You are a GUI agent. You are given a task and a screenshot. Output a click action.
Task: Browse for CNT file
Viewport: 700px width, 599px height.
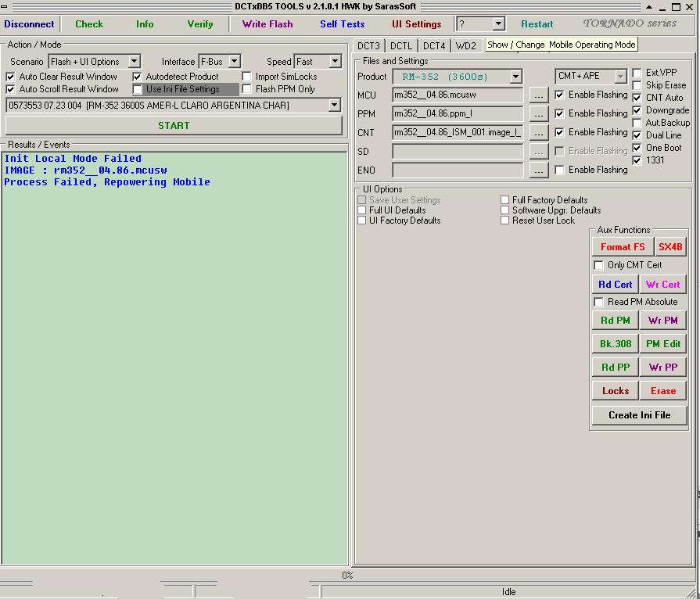point(539,133)
